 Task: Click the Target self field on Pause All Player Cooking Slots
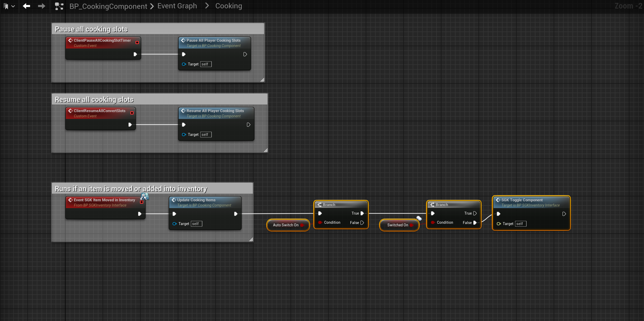[206, 64]
